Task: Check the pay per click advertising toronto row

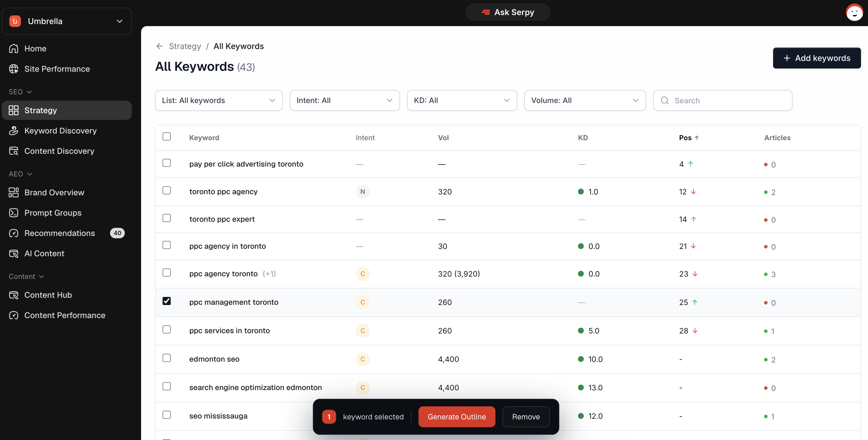Action: (166, 163)
